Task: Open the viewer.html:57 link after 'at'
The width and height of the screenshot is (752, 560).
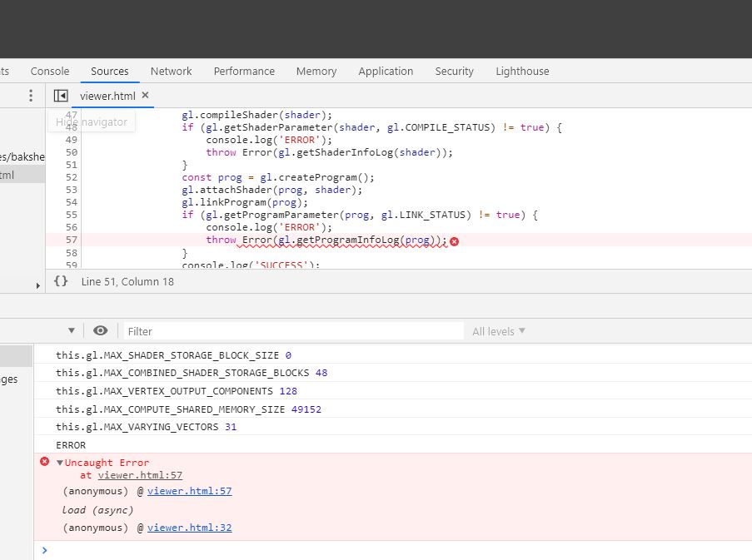Action: click(140, 476)
